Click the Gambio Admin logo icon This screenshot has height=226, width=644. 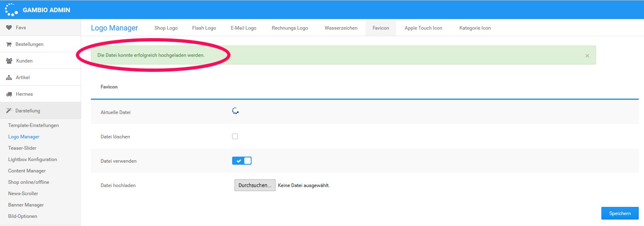click(x=11, y=10)
